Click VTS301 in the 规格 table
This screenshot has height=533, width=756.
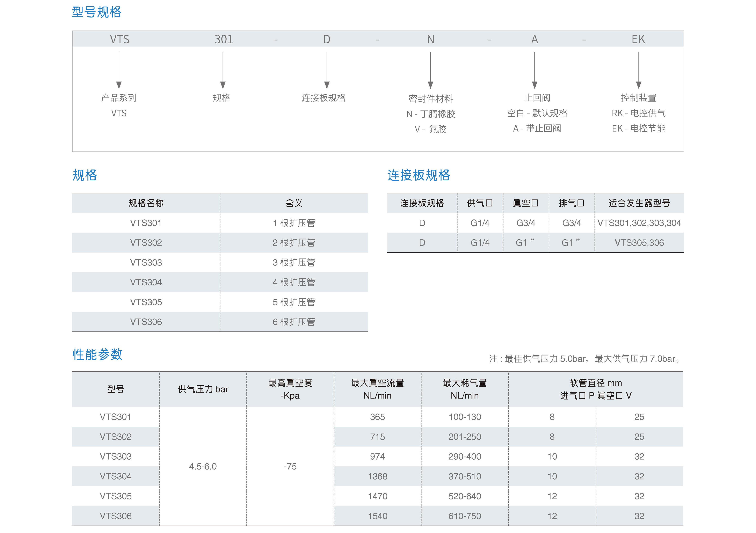pos(146,223)
